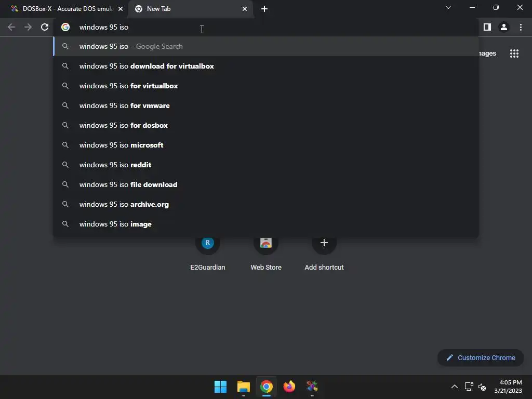532x399 pixels.
Task: Open the Chrome side panel icon
Action: click(487, 27)
